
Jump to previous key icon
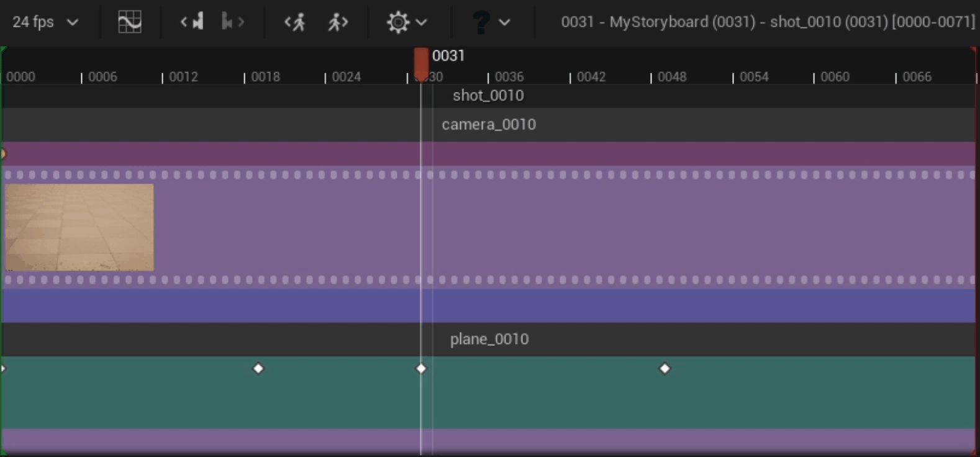[x=192, y=22]
